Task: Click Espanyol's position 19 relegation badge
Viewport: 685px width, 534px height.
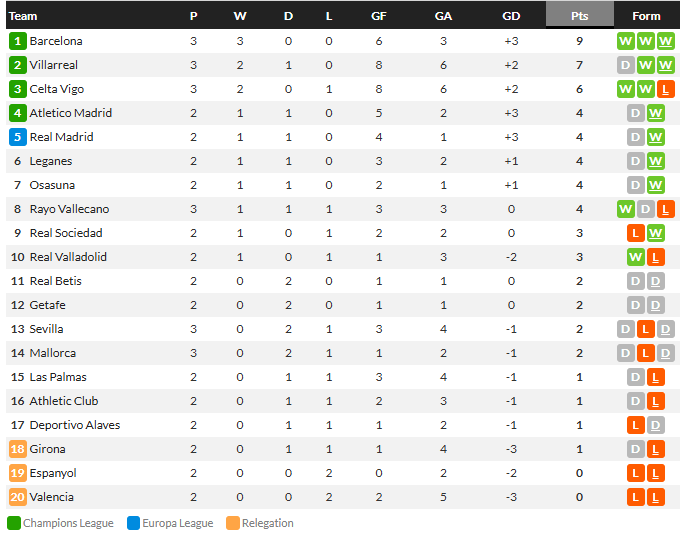Action: click(17, 473)
